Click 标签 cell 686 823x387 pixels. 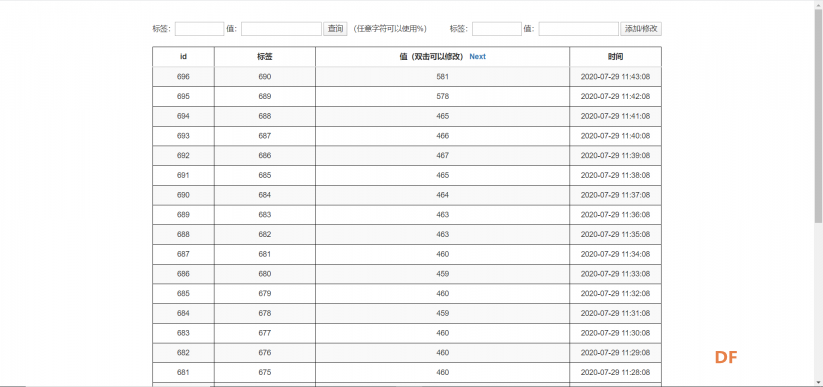point(265,155)
